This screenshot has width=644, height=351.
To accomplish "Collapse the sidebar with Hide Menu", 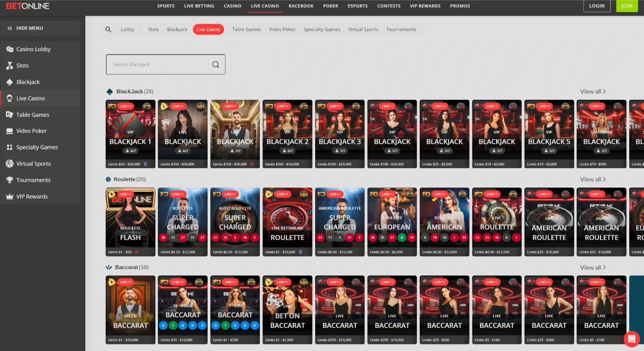I will tap(24, 28).
